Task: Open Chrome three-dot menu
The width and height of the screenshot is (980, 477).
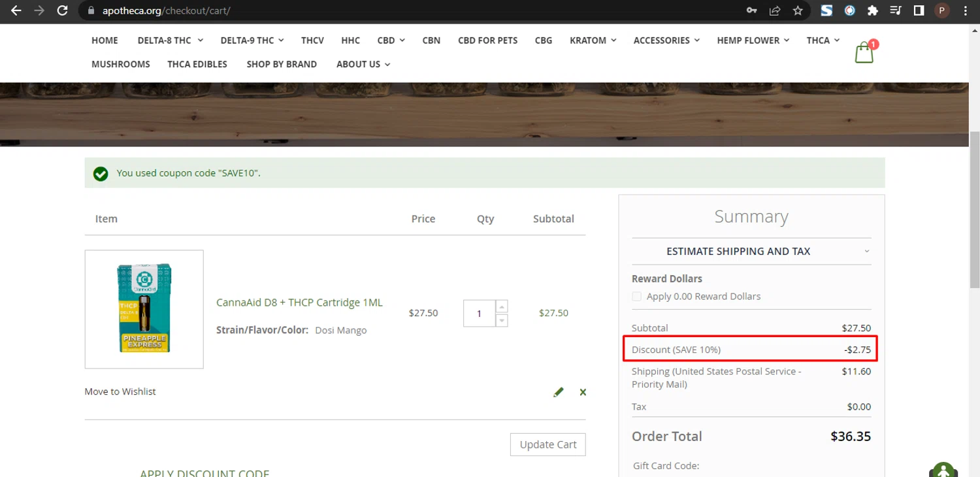Action: coord(965,10)
